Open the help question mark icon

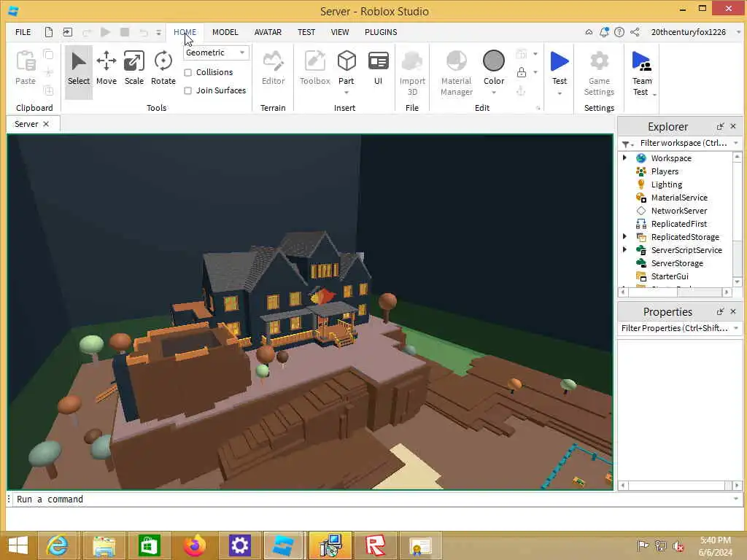[x=619, y=32]
